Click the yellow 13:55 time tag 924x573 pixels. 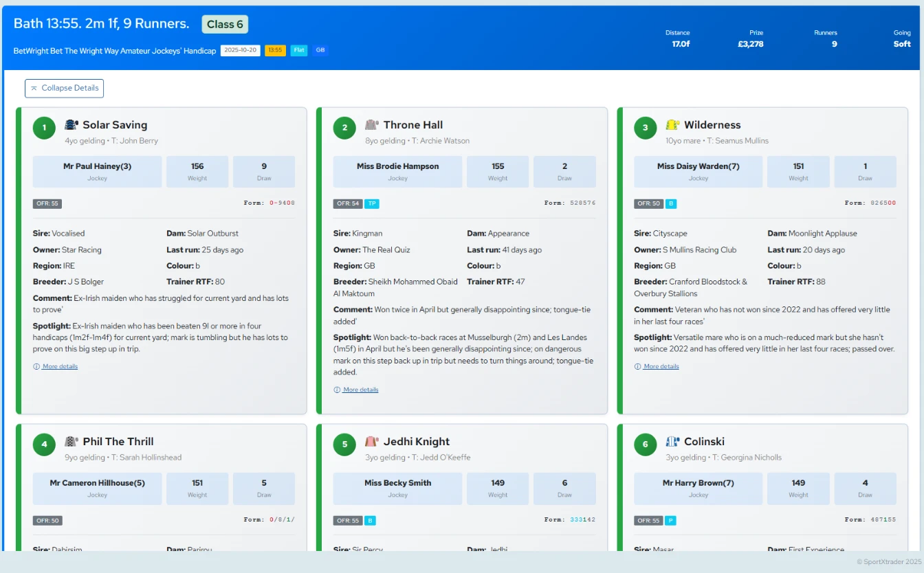pos(275,51)
